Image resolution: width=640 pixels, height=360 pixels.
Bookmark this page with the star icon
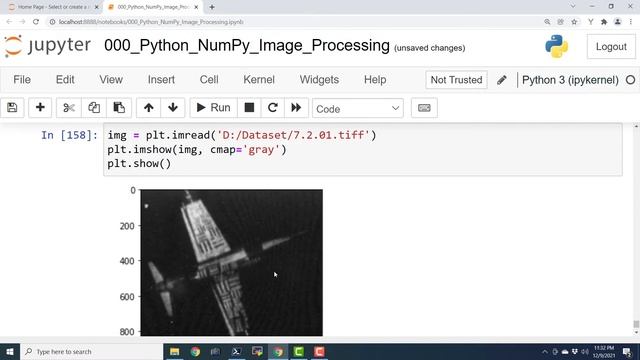pos(574,22)
